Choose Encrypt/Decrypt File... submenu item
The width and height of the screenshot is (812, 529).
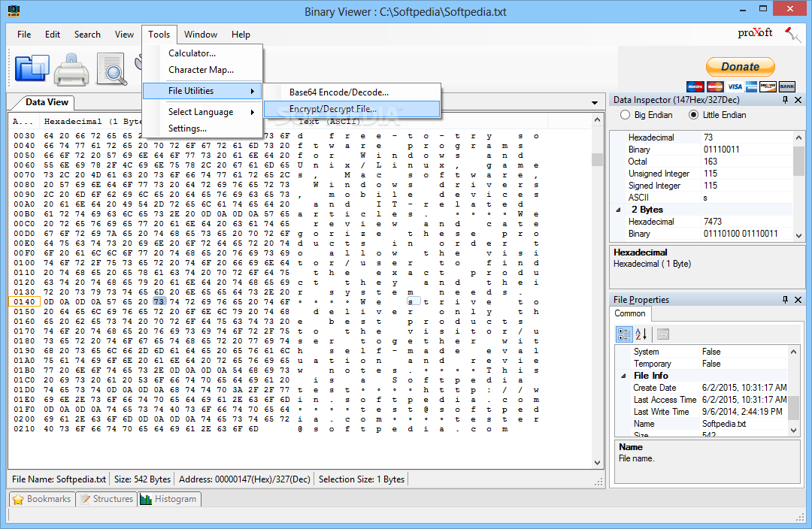coord(352,109)
